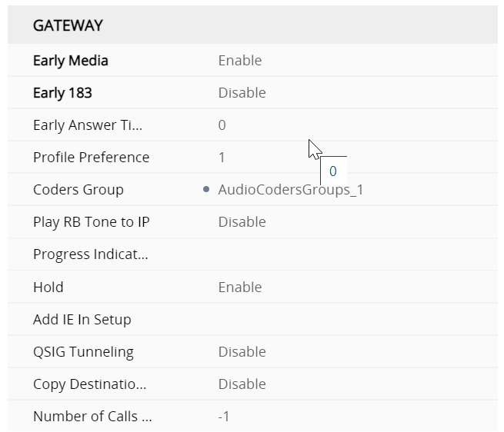Change the Play RB Tone to IP value
Image resolution: width=504 pixels, height=432 pixels.
coord(242,222)
